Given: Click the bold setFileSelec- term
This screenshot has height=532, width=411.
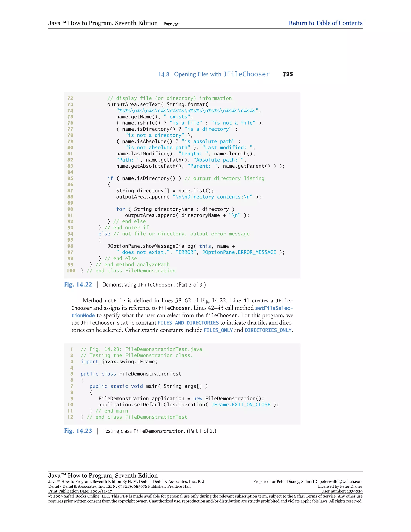Looking at the screenshot, I should point(274,308).
